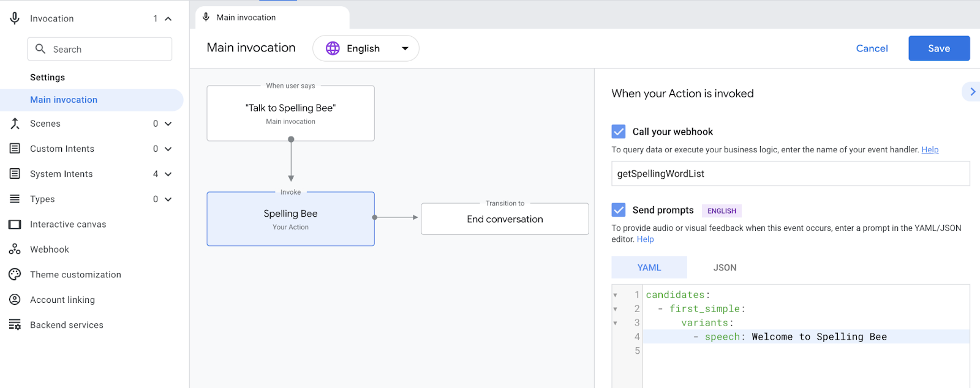Screen dimensions: 980x388
Task: Click the Custom Intents list icon
Action: [x=15, y=149]
